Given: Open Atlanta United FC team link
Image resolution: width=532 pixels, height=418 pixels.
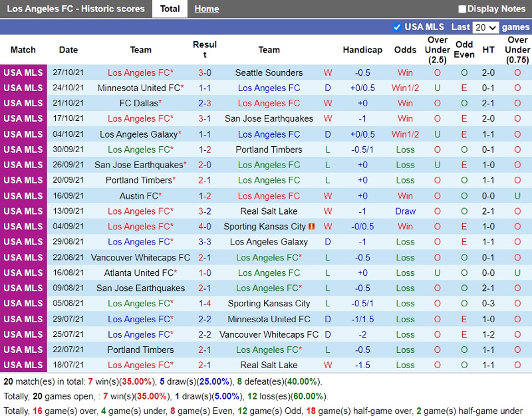Looking at the screenshot, I should click(138, 273).
